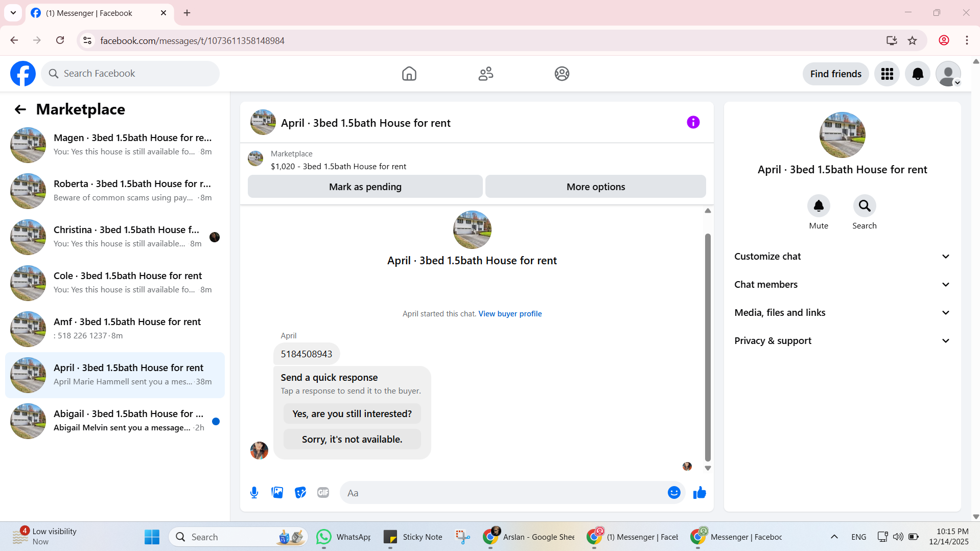980x551 pixels.
Task: Expand Media, files and links section
Action: point(843,313)
